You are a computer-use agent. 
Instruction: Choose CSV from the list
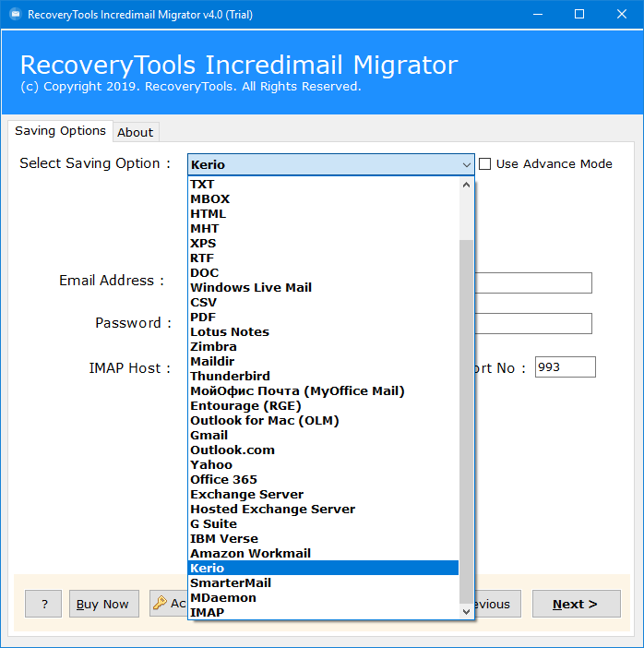pyautogui.click(x=324, y=303)
